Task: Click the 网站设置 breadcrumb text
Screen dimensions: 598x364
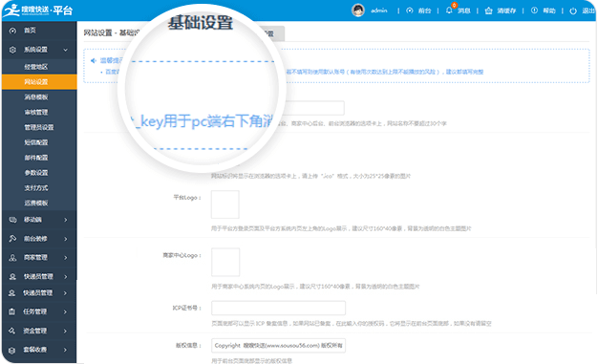Action: [98, 33]
